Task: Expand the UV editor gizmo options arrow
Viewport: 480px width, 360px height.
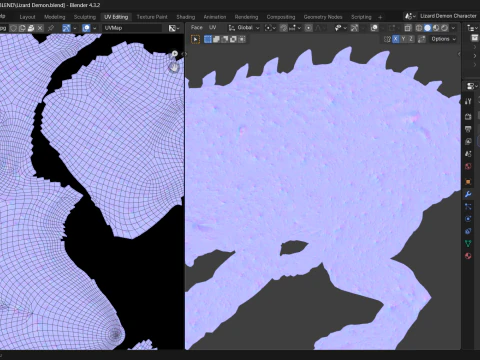Action: 75,28
